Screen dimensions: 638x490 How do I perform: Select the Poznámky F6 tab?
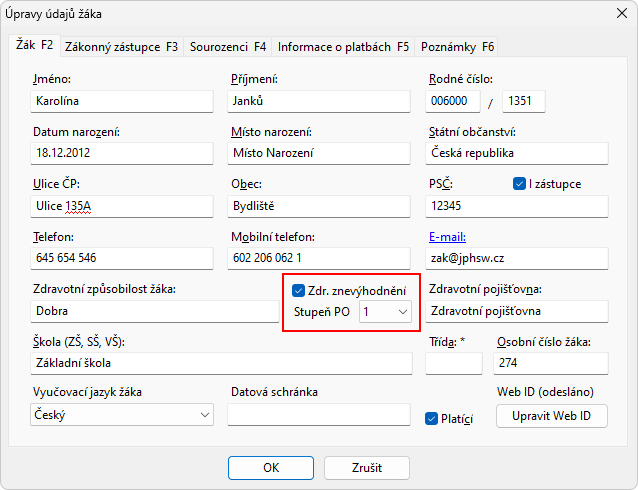coord(457,46)
